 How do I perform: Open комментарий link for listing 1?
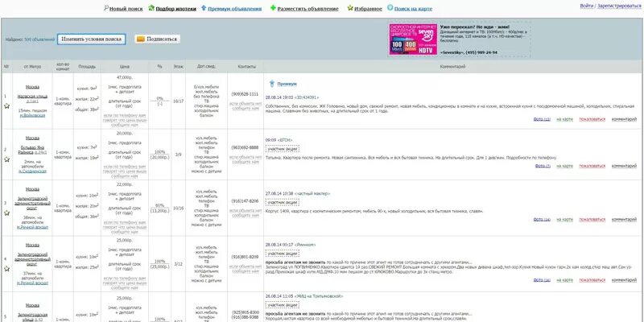625,119
